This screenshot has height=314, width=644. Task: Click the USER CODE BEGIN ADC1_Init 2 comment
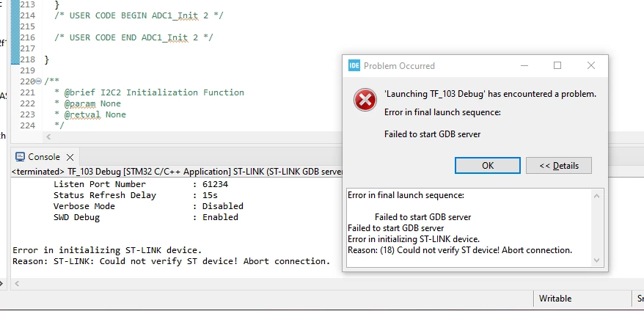[x=139, y=15]
